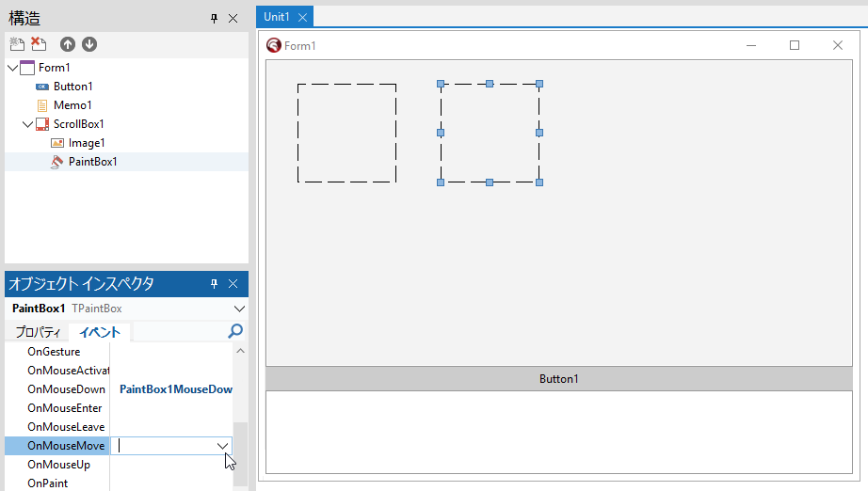The image size is (868, 491).
Task: Click inside the Memo area below Button1
Action: pos(558,431)
